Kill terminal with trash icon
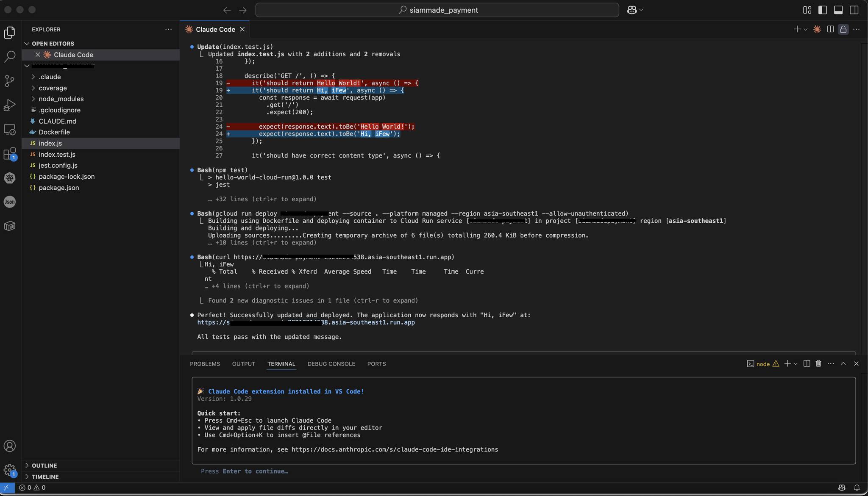The height and width of the screenshot is (496, 868). click(x=818, y=364)
